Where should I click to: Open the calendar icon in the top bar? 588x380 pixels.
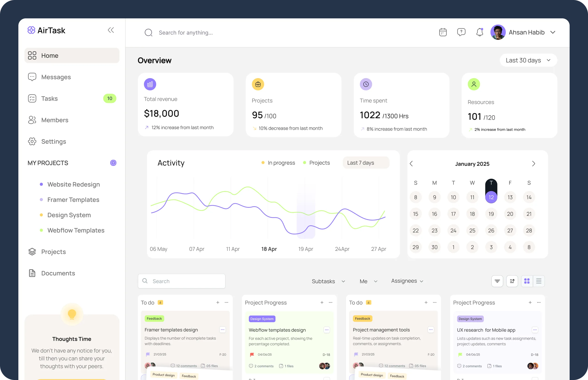coord(443,32)
